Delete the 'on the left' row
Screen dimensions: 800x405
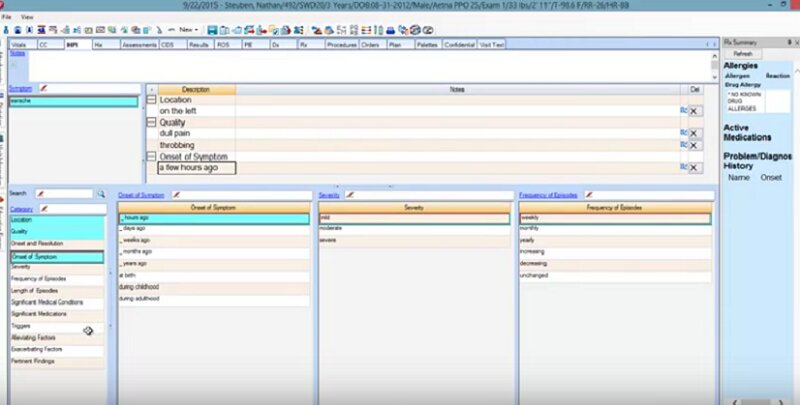tap(693, 111)
